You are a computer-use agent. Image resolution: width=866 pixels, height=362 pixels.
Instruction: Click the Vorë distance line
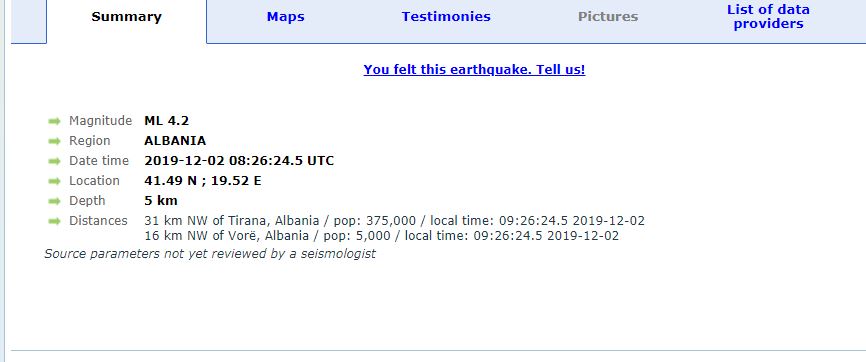point(382,235)
